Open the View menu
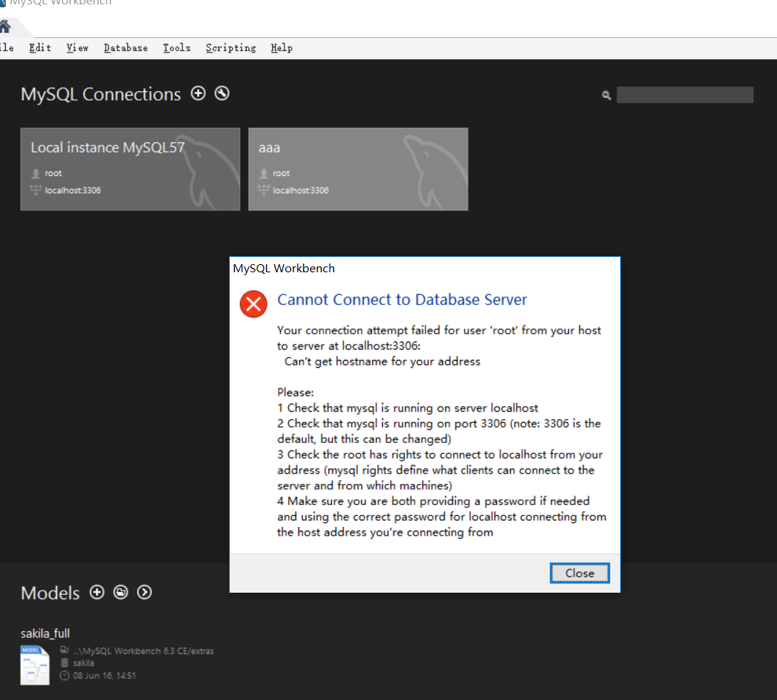This screenshot has width=777, height=700. coord(77,48)
